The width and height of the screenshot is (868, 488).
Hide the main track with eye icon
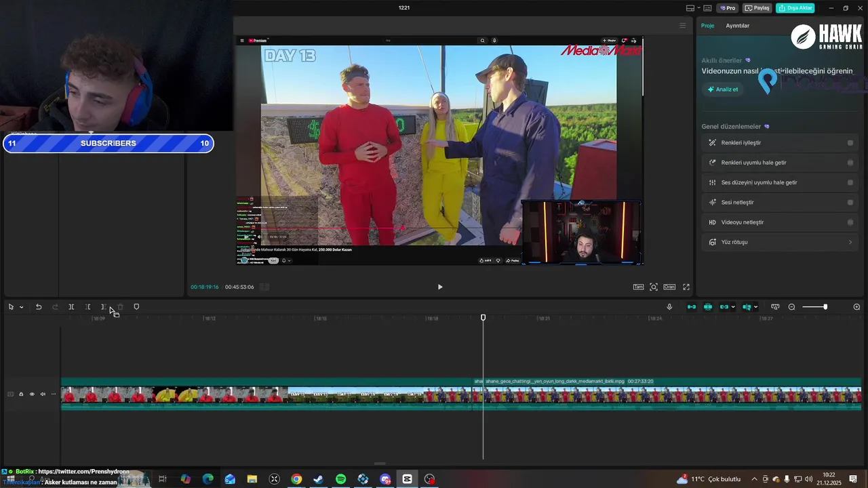pyautogui.click(x=31, y=394)
